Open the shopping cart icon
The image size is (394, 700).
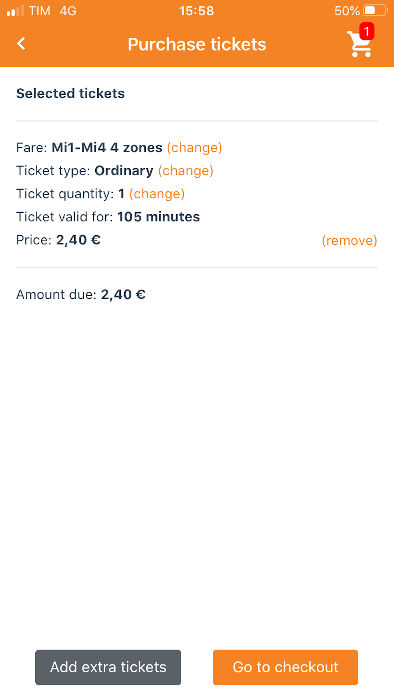[x=359, y=44]
